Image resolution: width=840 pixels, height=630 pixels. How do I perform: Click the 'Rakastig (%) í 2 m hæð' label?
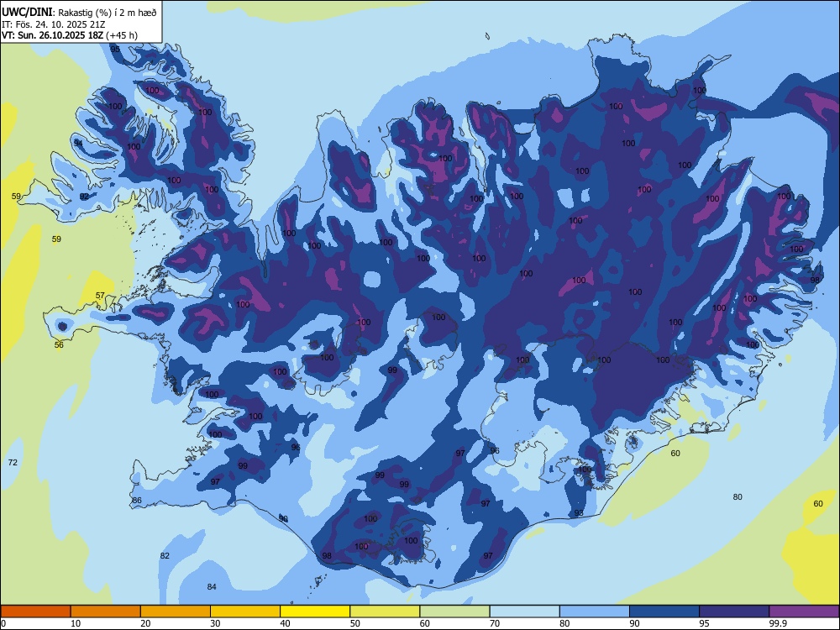point(108,13)
